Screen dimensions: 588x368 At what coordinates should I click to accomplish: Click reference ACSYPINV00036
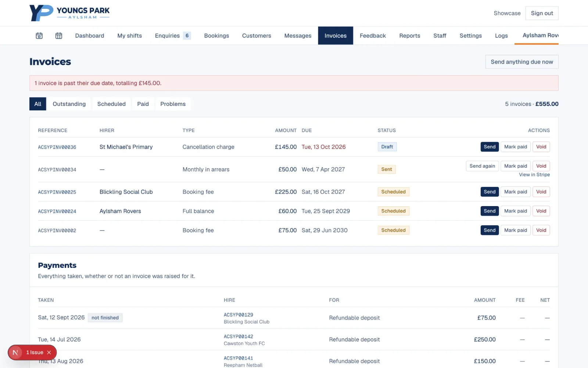(57, 147)
